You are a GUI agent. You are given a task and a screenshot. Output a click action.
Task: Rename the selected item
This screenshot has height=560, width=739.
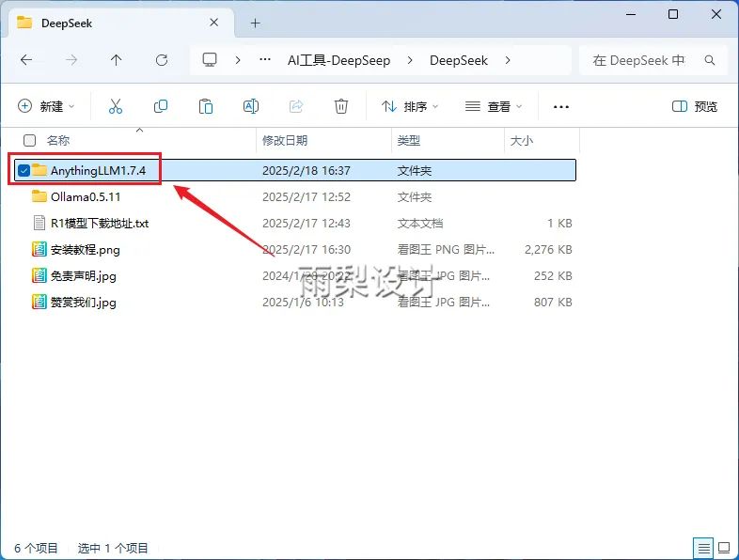point(251,106)
